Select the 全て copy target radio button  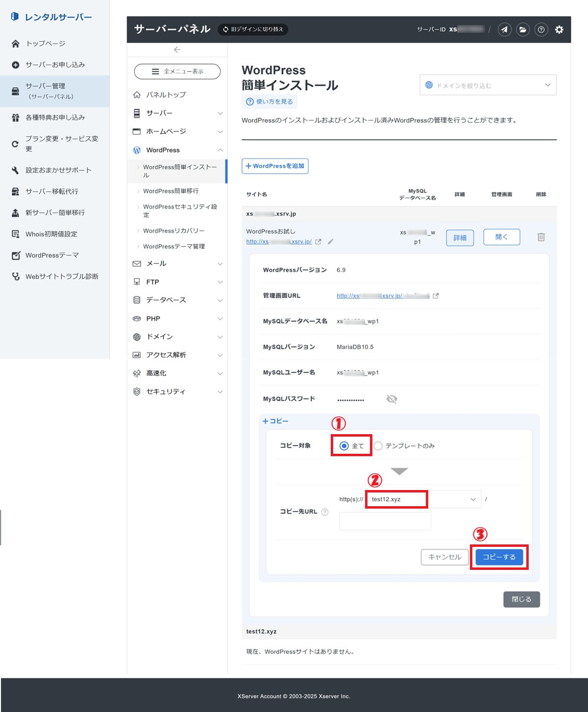pos(344,446)
